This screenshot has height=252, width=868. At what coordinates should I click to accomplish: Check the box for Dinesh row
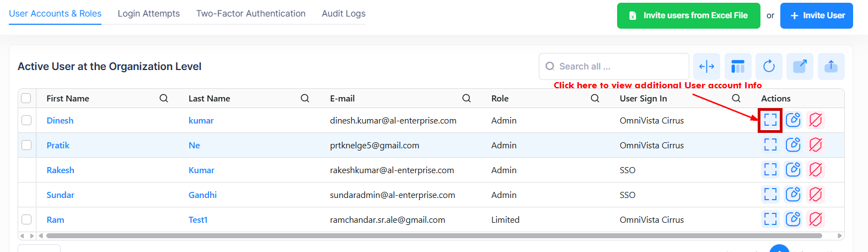(26, 120)
